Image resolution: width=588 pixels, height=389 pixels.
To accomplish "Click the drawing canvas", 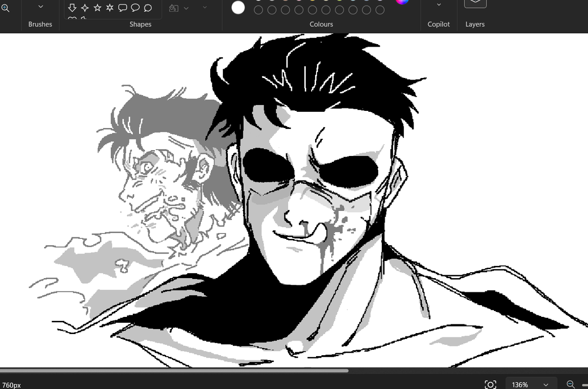I will point(294,200).
